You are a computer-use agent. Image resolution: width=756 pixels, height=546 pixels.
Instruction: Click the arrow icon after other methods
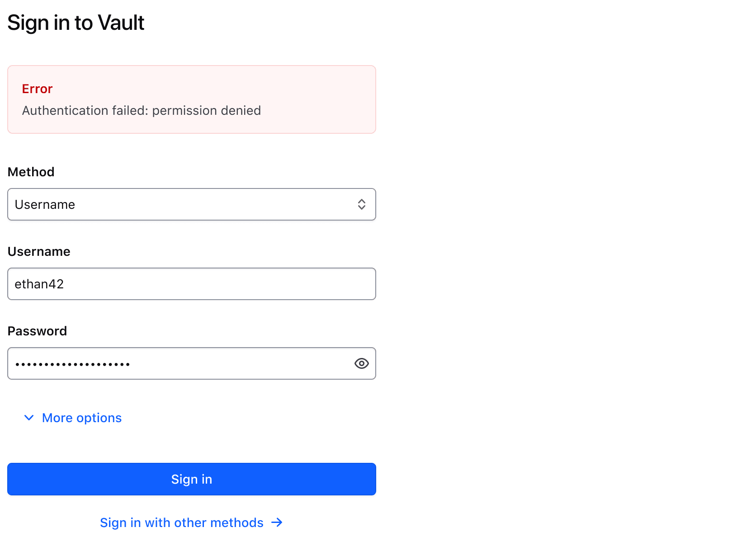277,522
